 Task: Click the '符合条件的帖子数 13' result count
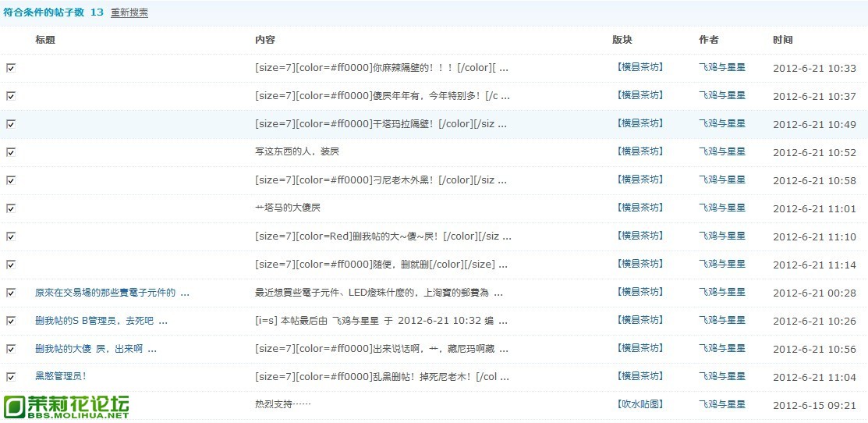pyautogui.click(x=53, y=12)
